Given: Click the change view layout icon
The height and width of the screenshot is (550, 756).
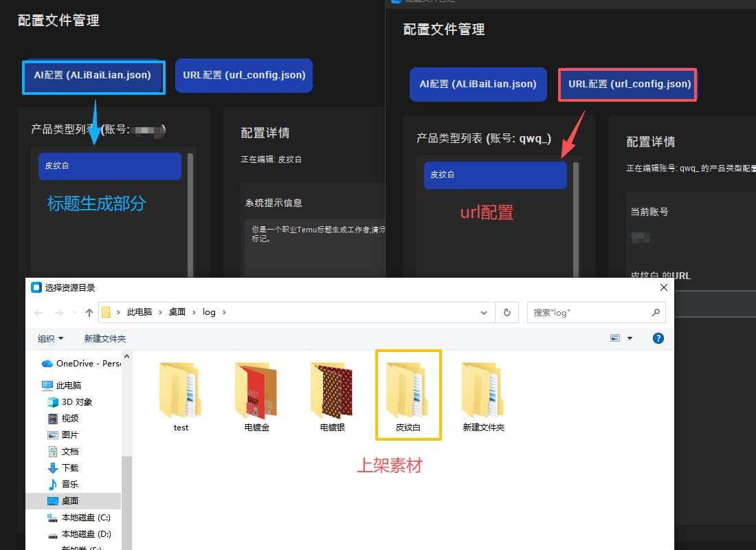Looking at the screenshot, I should pyautogui.click(x=615, y=338).
